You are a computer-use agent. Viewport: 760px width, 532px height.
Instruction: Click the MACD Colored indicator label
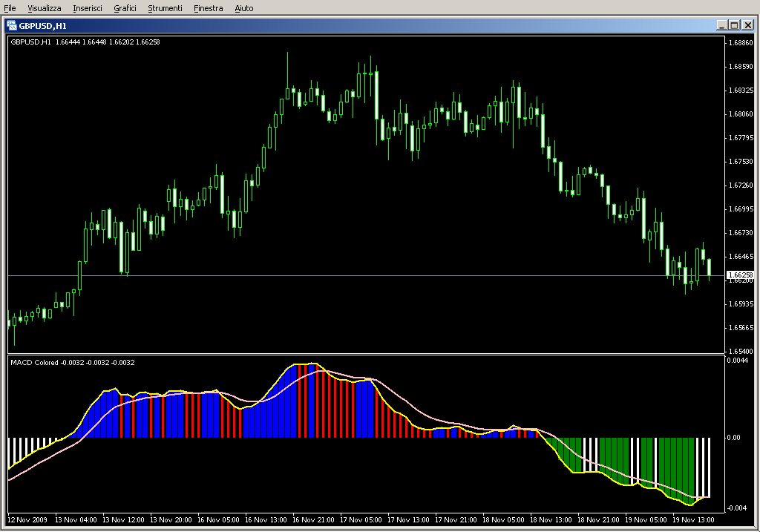point(73,362)
